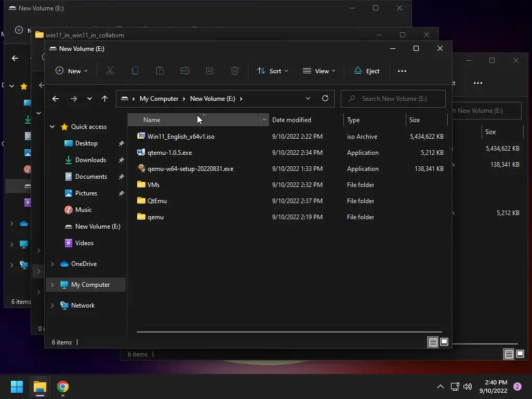Go up one folder level

tap(104, 99)
